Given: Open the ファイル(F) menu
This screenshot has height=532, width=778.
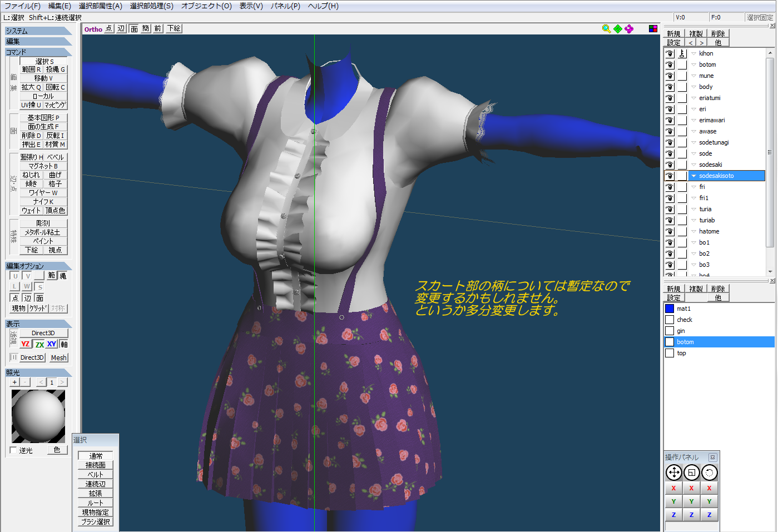Looking at the screenshot, I should point(22,6).
